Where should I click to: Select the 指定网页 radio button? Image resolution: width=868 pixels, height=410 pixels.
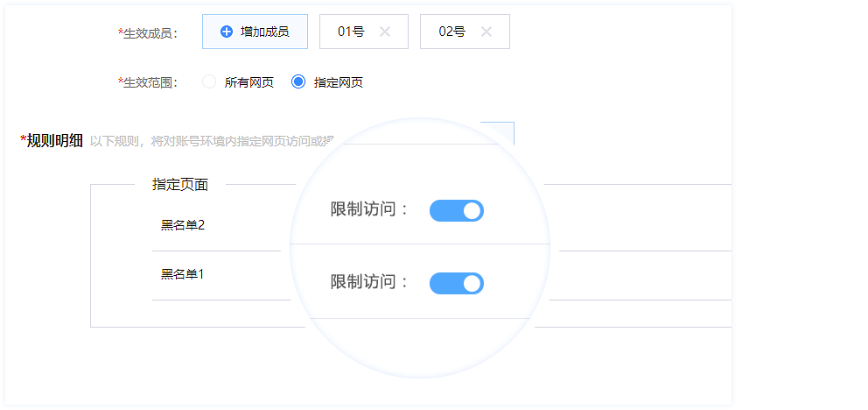coord(298,82)
